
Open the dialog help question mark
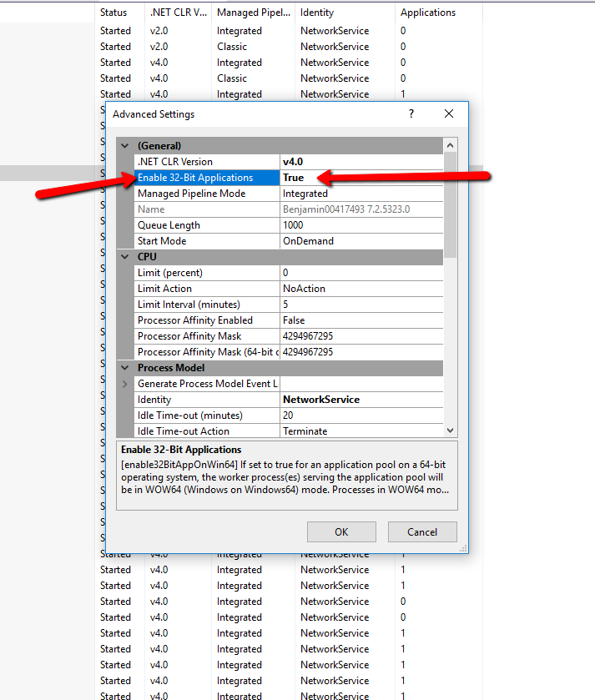coord(411,113)
